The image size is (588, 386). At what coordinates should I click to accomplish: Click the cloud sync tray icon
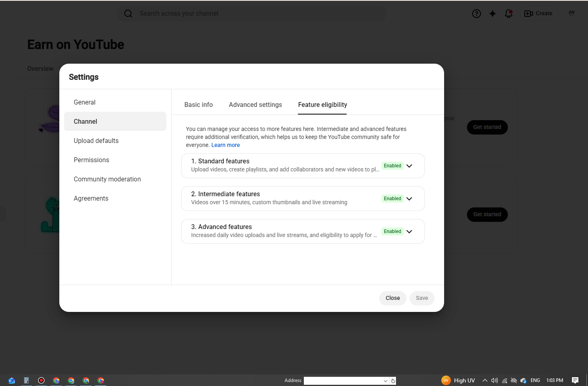(x=523, y=380)
